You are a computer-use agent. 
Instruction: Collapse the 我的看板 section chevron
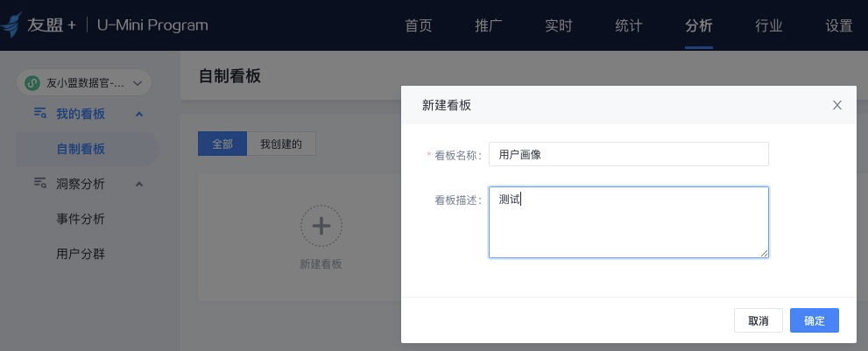[x=139, y=114]
